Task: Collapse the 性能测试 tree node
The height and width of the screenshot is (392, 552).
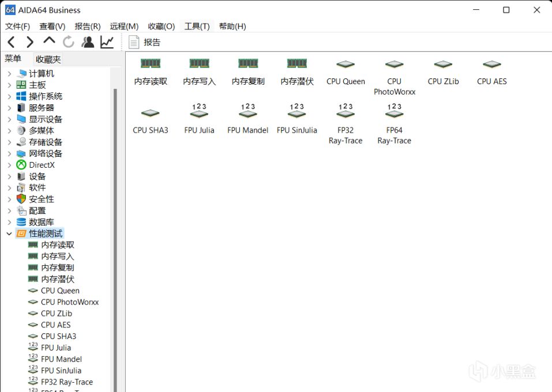Action: click(x=9, y=233)
